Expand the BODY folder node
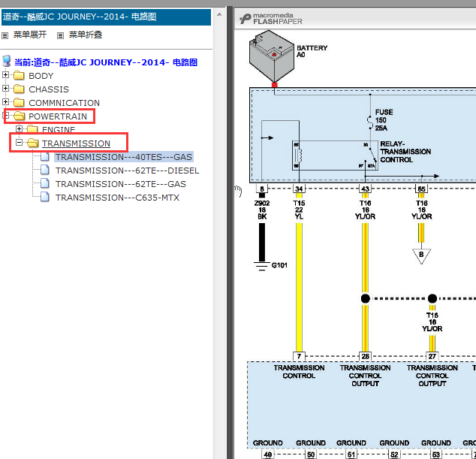The height and width of the screenshot is (459, 476). tap(5, 74)
